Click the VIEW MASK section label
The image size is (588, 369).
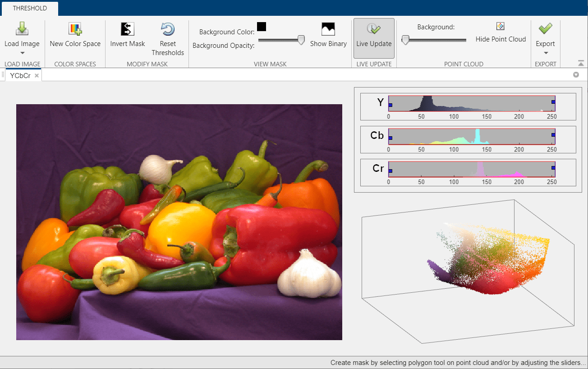click(270, 64)
